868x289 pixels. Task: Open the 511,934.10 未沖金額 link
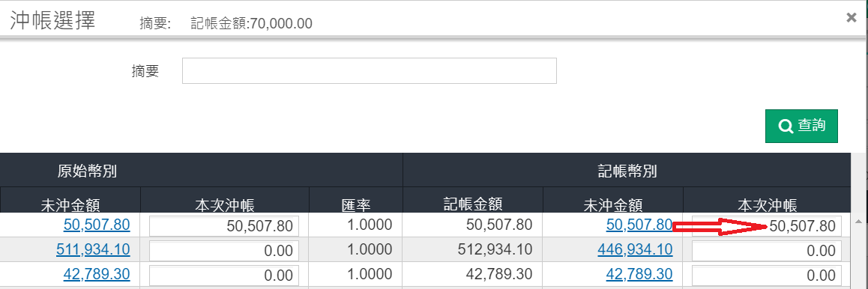(x=93, y=250)
